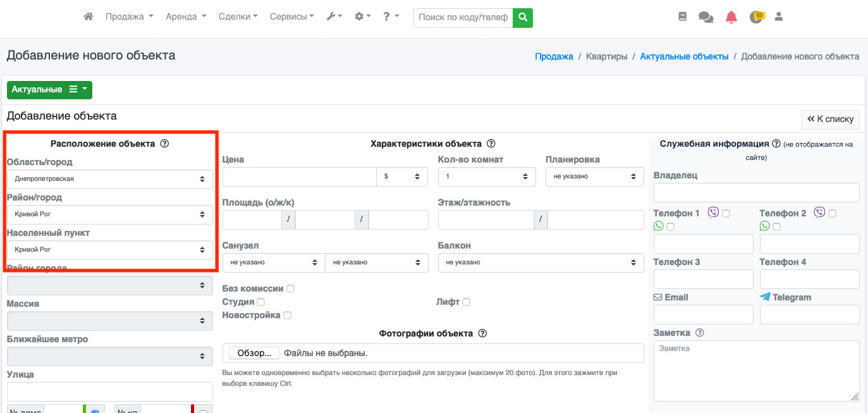The width and height of the screenshot is (868, 413).
Task: Click the book icon in top bar
Action: 682,17
